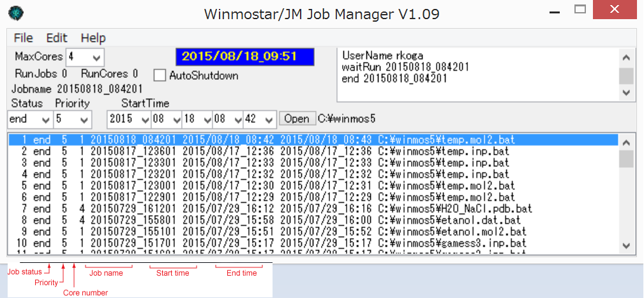The height and width of the screenshot is (298, 644).
Task: Select job 4 row 20150817_123201
Action: pyautogui.click(x=313, y=174)
